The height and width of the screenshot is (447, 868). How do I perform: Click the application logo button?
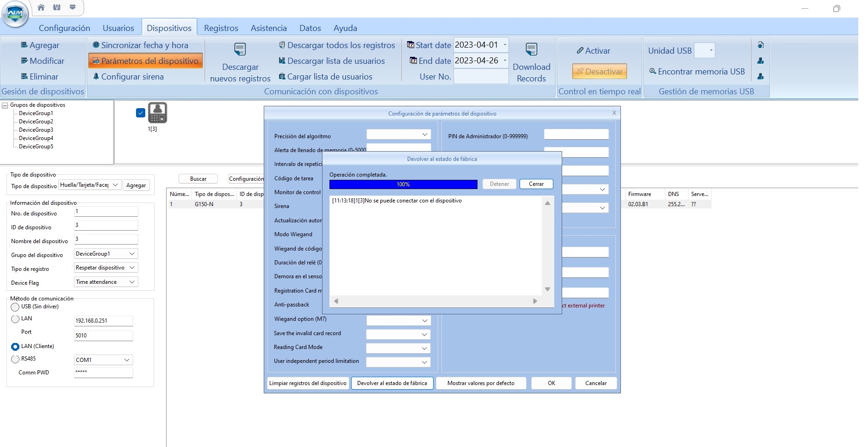tap(15, 14)
